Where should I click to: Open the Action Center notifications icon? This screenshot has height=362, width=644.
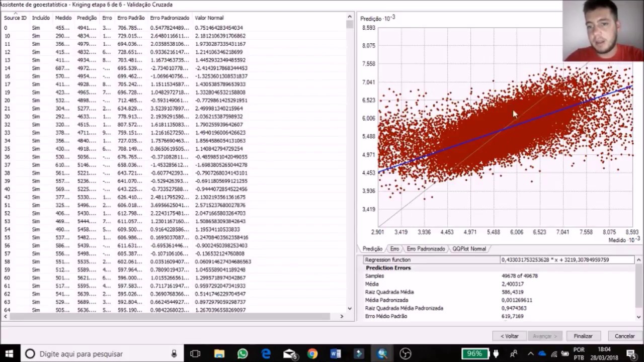tap(632, 354)
